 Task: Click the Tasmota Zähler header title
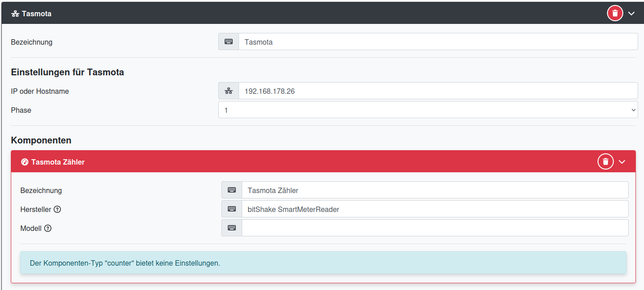(x=58, y=161)
